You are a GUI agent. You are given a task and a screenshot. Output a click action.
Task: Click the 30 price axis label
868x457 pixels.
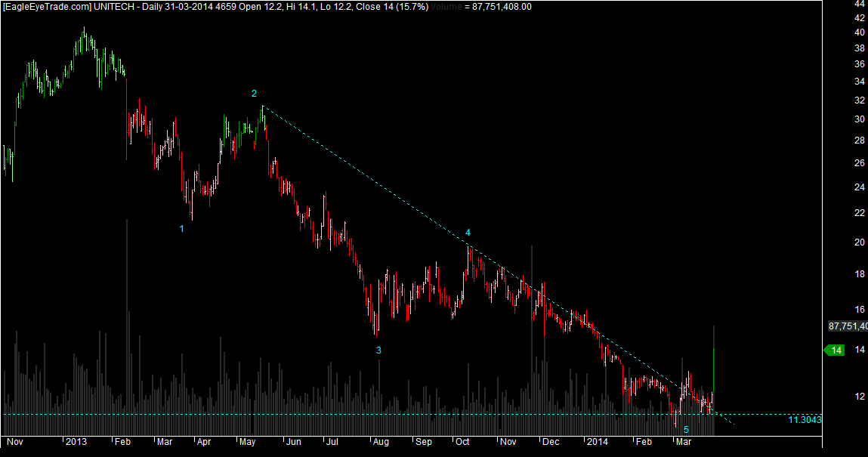click(860, 119)
